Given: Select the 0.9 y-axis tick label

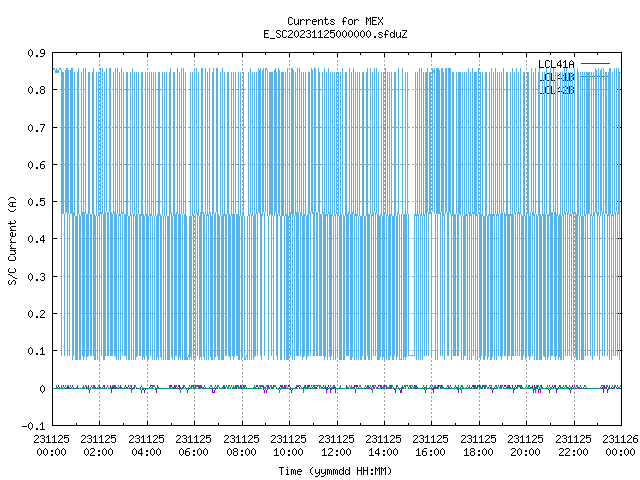Looking at the screenshot, I should (36, 53).
